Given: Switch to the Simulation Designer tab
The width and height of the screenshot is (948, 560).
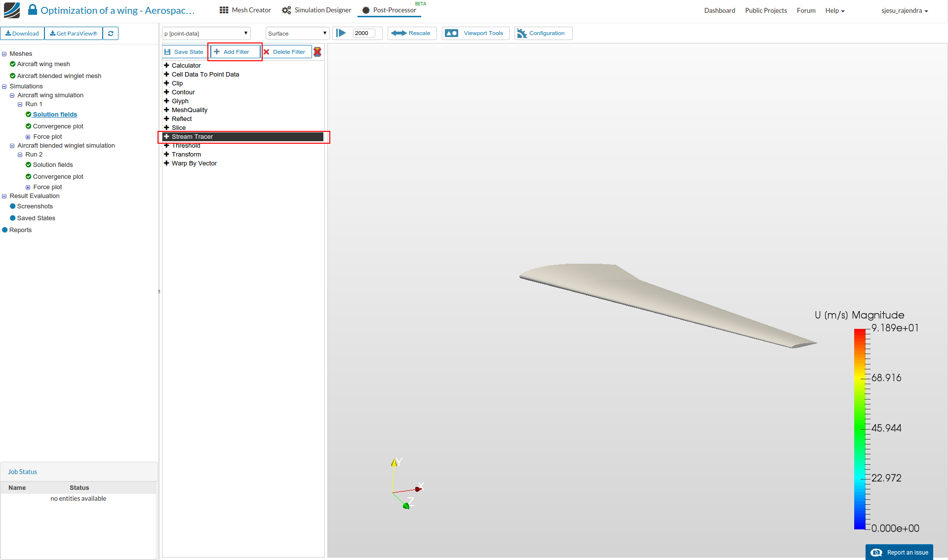Looking at the screenshot, I should tap(316, 10).
